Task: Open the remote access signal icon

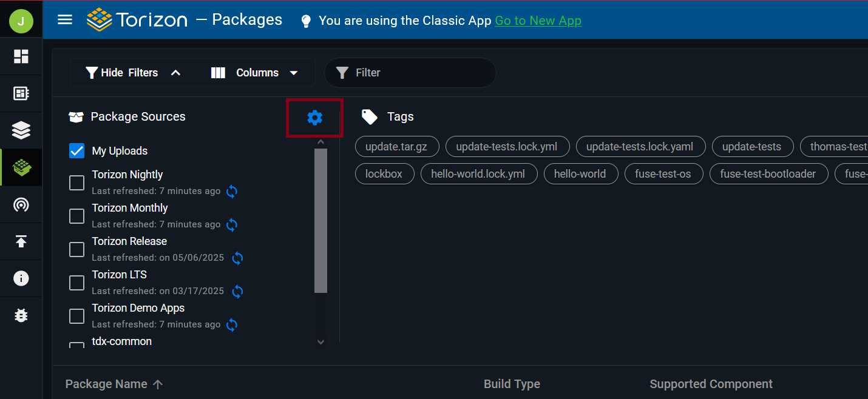Action: [21, 205]
